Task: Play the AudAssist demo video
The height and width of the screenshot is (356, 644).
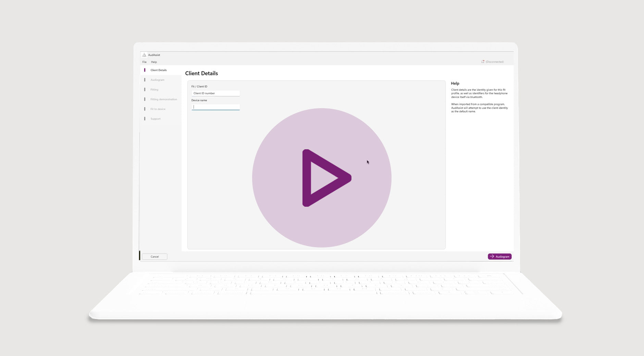Action: click(x=322, y=178)
